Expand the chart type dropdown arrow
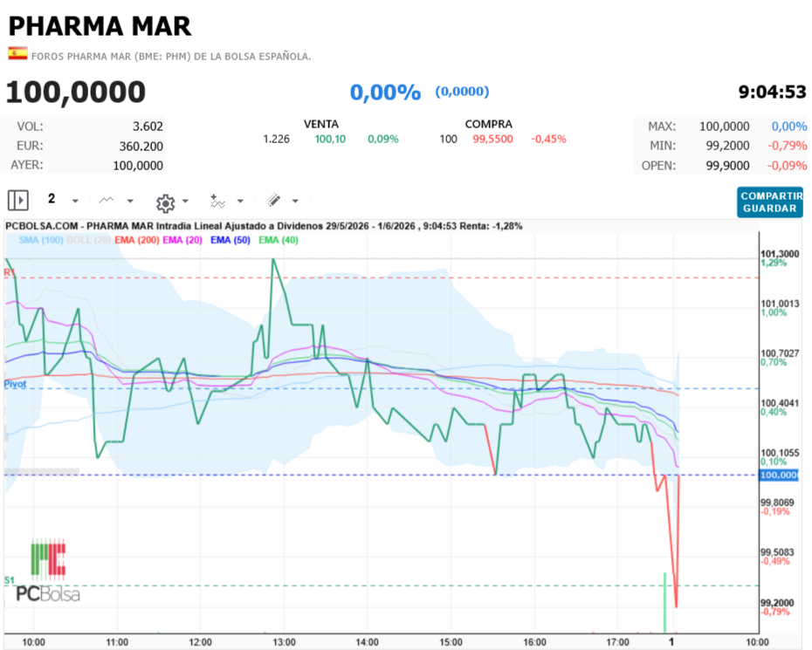The image size is (812, 650). pos(130,201)
